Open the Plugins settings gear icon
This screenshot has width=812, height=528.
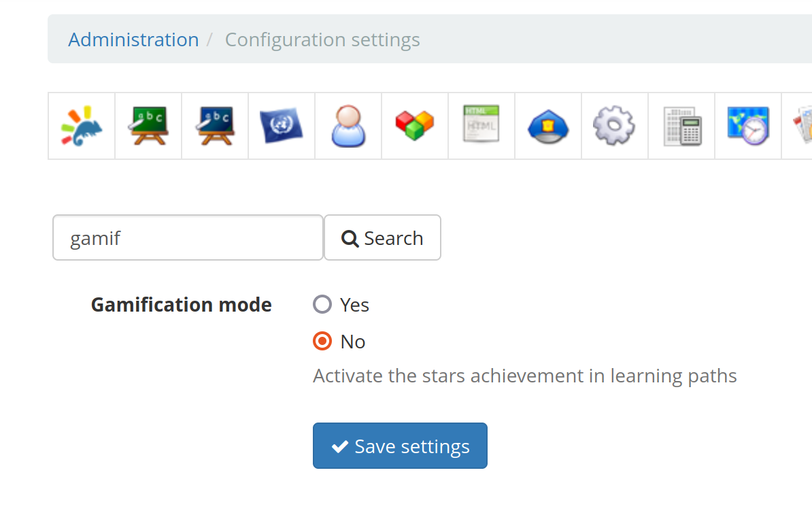coord(614,126)
